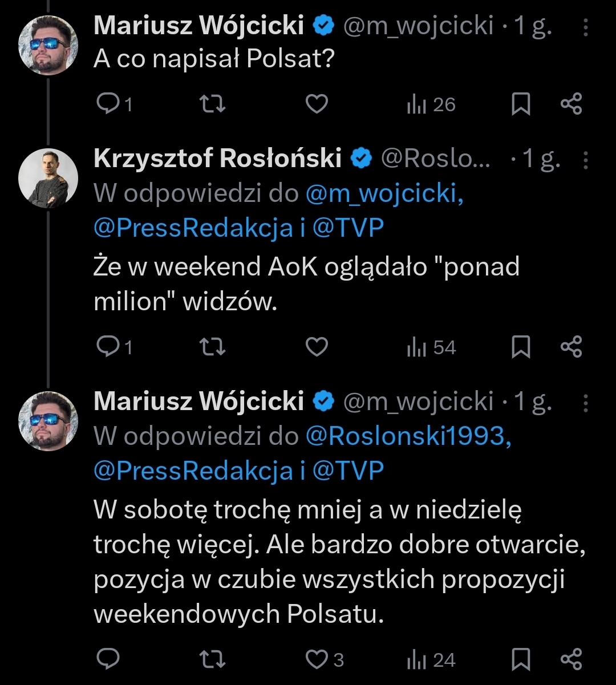The image size is (616, 685).
Task: Bookmark the tweet about weekendowych Polsatu
Action: [520, 659]
